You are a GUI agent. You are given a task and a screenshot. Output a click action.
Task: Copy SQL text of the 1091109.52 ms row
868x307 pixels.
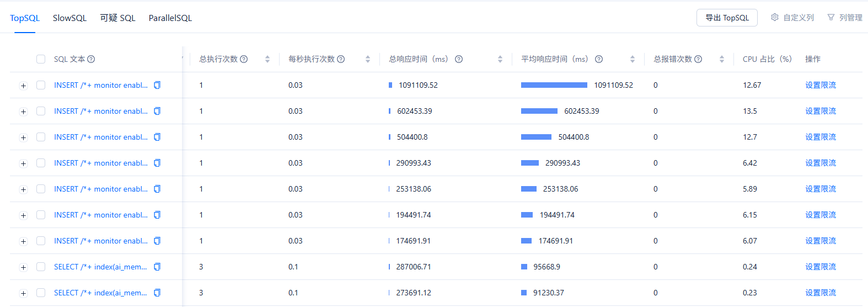pos(157,85)
